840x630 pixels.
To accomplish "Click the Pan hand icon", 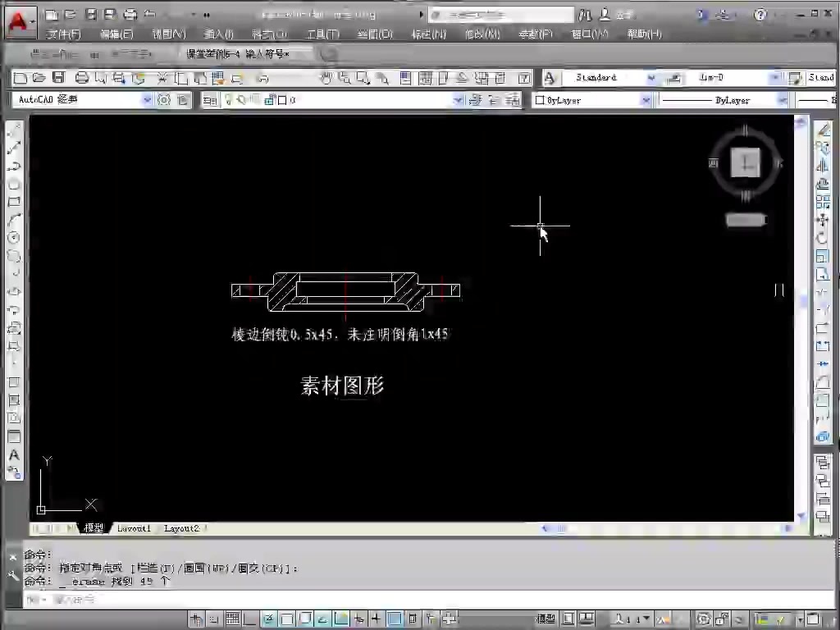I will pyautogui.click(x=326, y=78).
